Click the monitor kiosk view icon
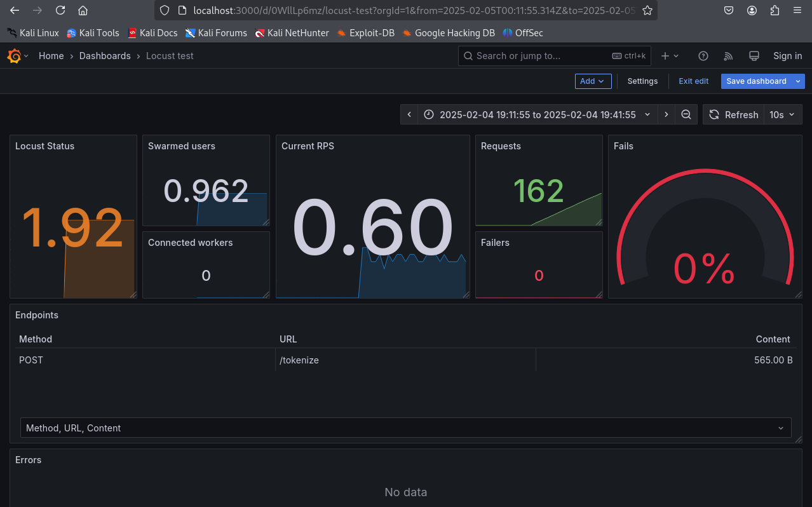 [x=754, y=56]
